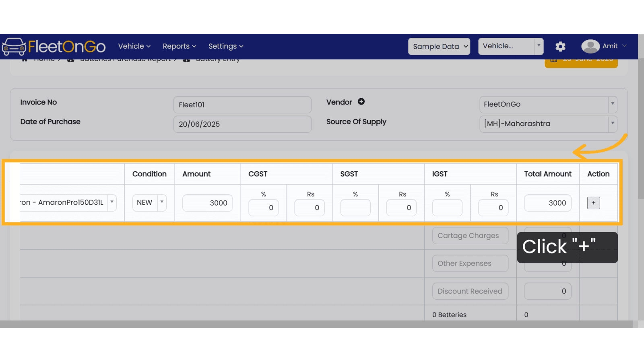Open the Vehicle... selector dropdown

511,46
